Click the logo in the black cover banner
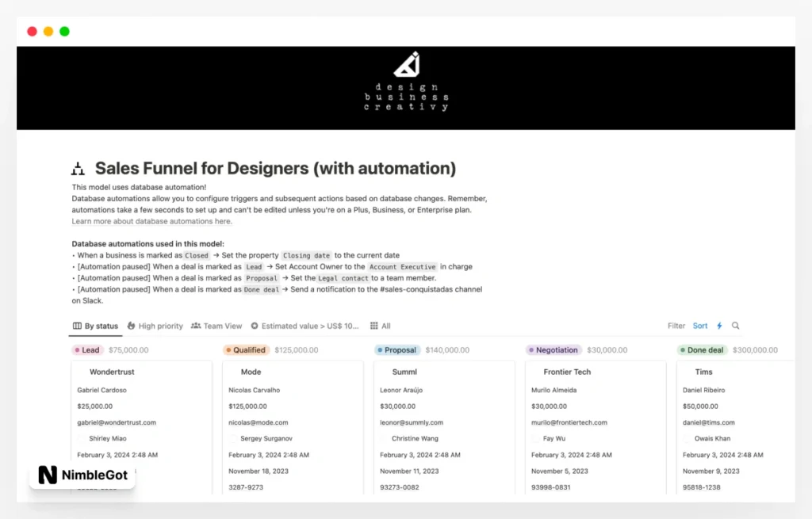The width and height of the screenshot is (812, 519). (x=406, y=64)
